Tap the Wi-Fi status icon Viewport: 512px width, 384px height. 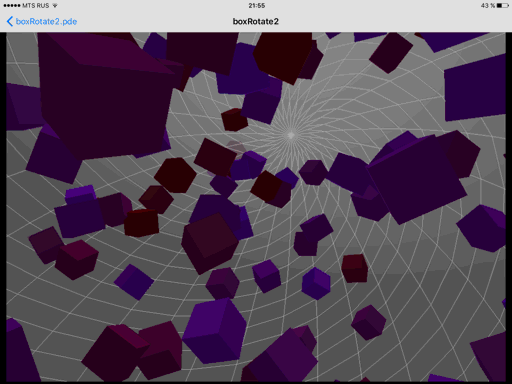click(x=55, y=6)
